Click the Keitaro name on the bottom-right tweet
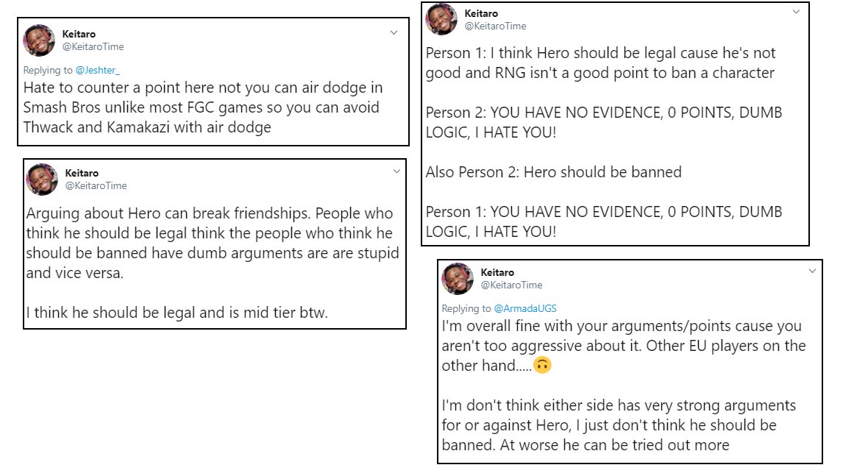 (497, 271)
